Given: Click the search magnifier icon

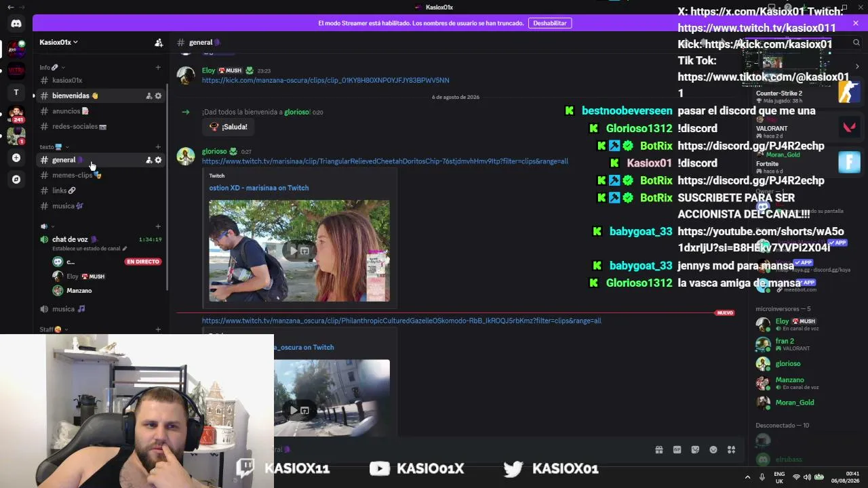Looking at the screenshot, I should pyautogui.click(x=856, y=43).
